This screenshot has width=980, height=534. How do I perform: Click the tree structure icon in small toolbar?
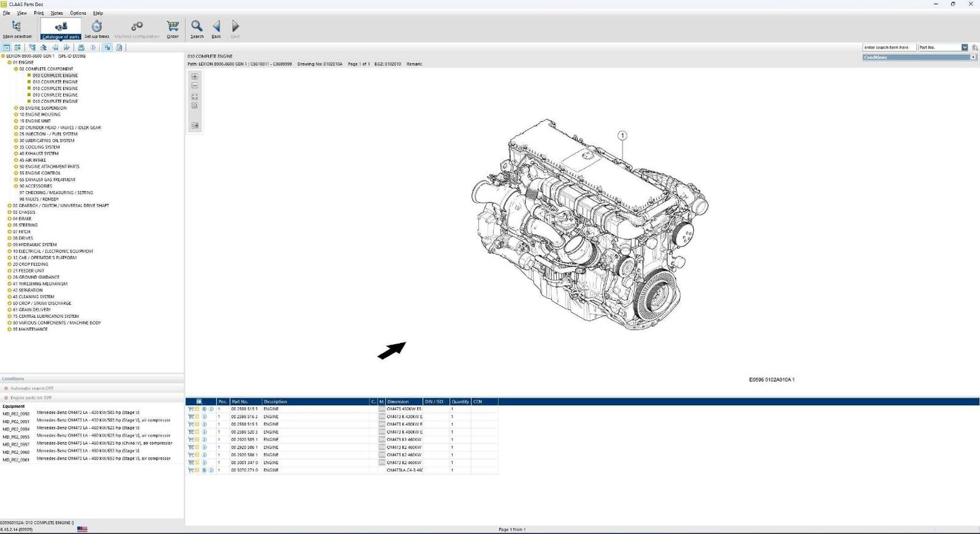click(x=32, y=47)
